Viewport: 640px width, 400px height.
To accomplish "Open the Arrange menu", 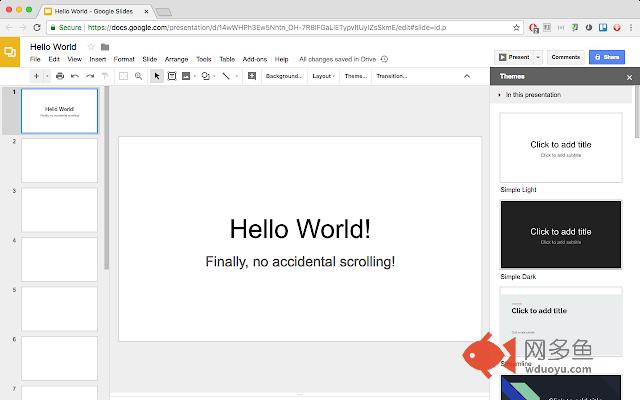I will [176, 59].
